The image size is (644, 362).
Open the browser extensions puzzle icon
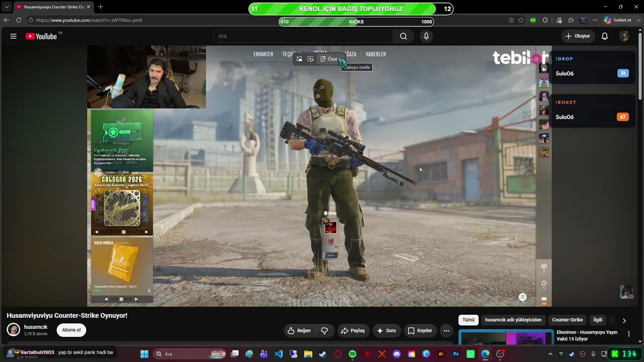click(x=545, y=20)
